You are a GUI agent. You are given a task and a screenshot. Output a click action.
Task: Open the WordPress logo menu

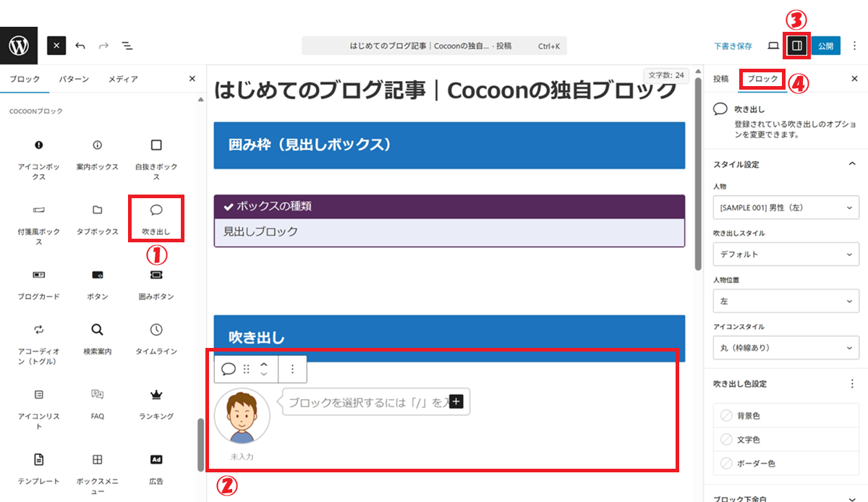tap(18, 46)
